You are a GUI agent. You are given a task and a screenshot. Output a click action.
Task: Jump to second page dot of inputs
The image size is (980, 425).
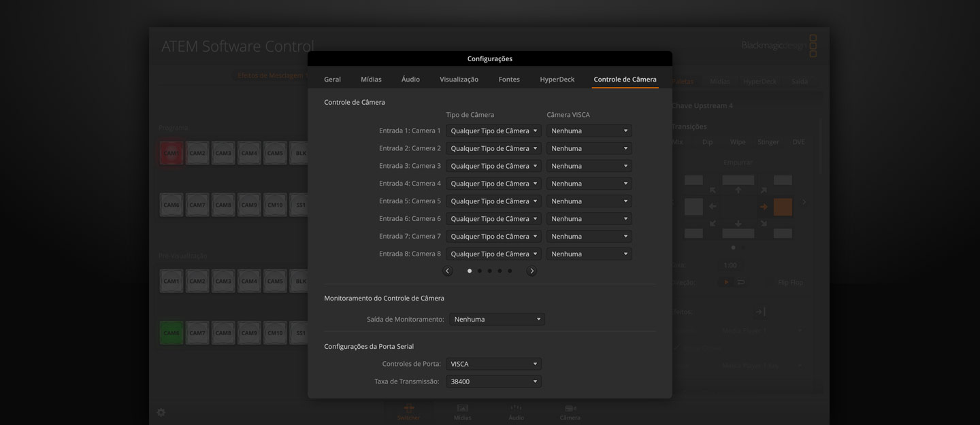coord(480,271)
